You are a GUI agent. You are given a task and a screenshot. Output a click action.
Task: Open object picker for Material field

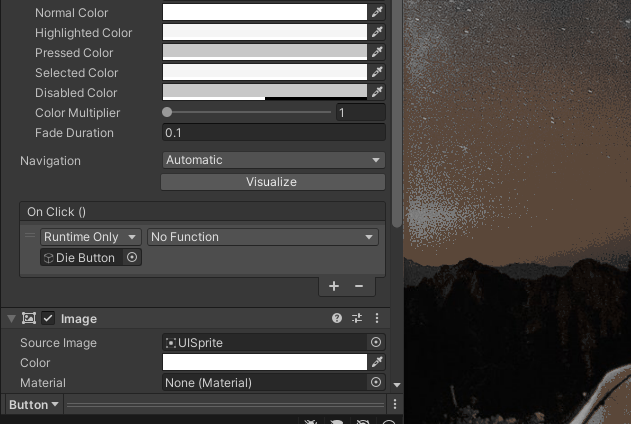[x=376, y=382]
